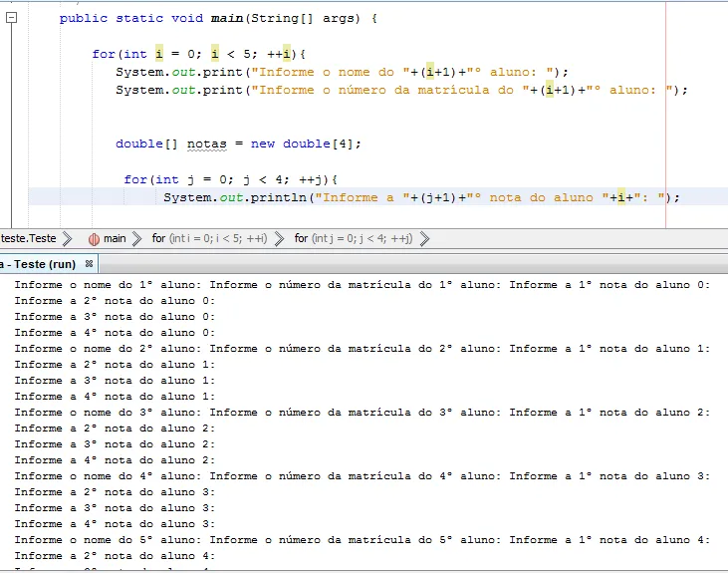Click output 'Informe a 4° nota do aluno 2:'
The width and height of the screenshot is (728, 573).
[x=115, y=460]
